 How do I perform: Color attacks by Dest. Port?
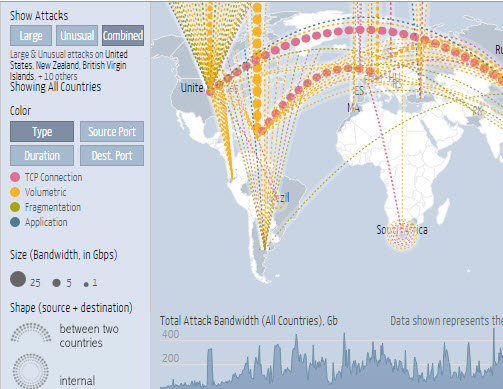click(112, 155)
